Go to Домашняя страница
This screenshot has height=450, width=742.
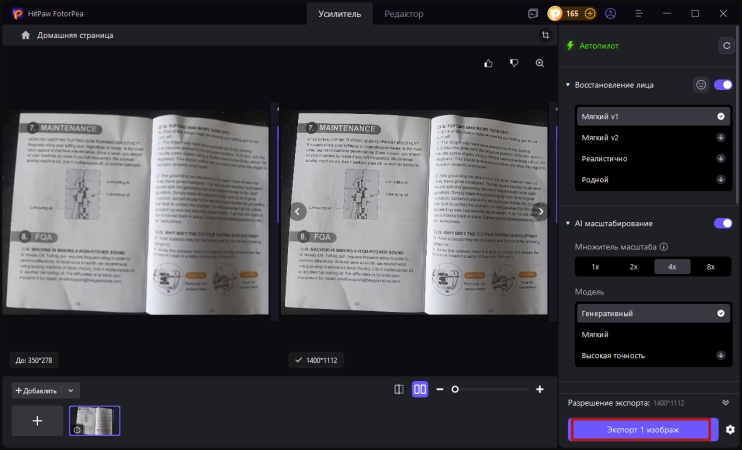click(67, 35)
